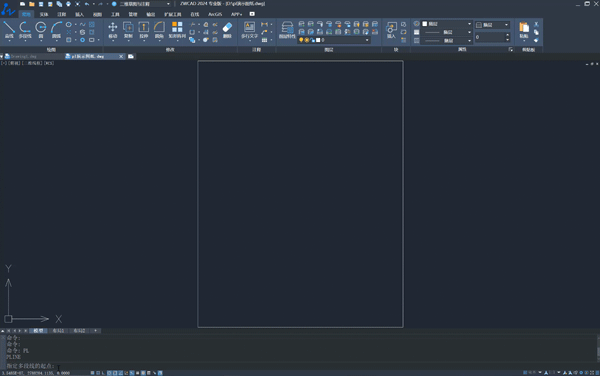This screenshot has height=376, width=600.
Task: Open the linetype ByLayer dropdown
Action: (x=447, y=32)
